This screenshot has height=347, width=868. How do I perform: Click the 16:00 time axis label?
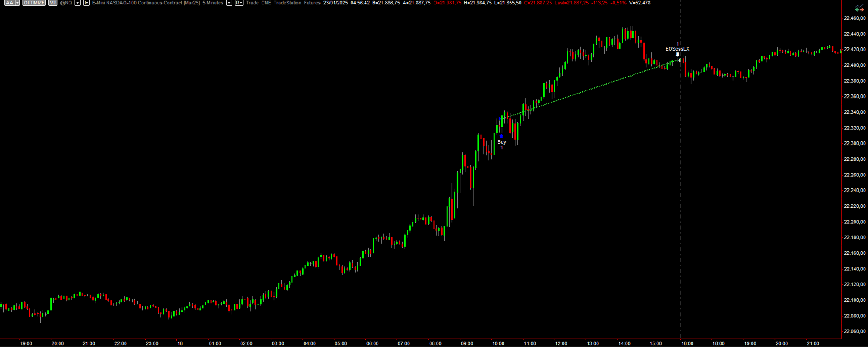pyautogui.click(x=687, y=343)
